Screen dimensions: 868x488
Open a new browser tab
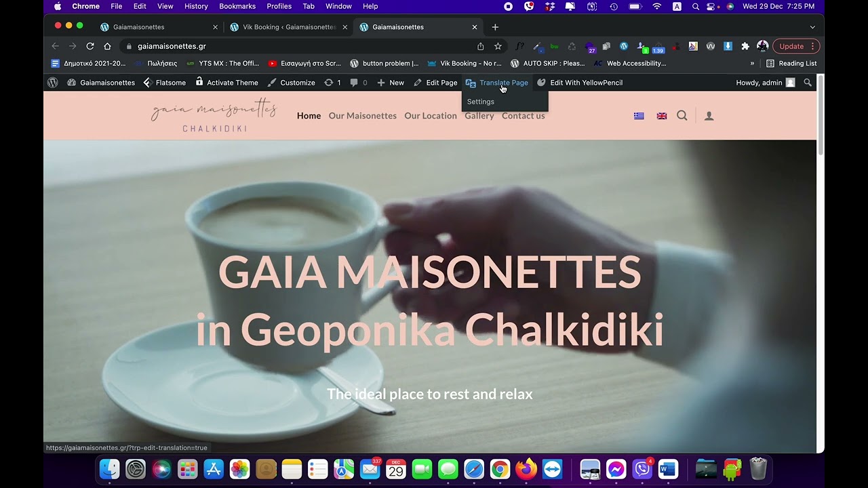coord(495,27)
